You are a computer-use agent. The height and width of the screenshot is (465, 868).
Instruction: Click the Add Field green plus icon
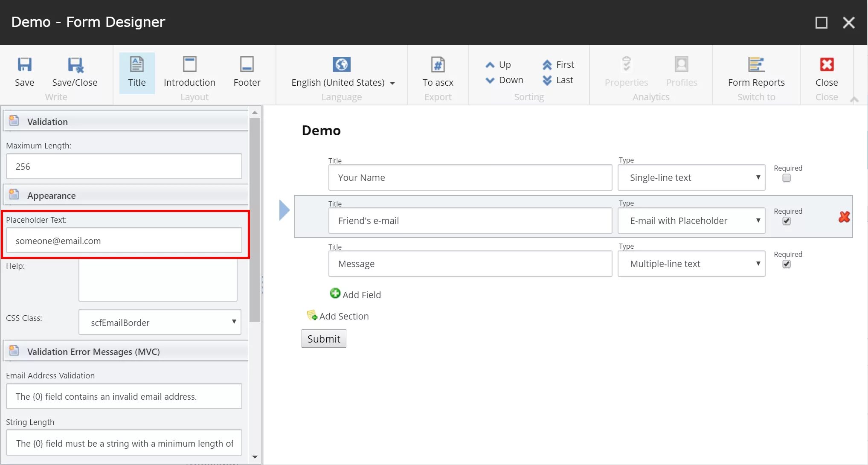coord(334,294)
